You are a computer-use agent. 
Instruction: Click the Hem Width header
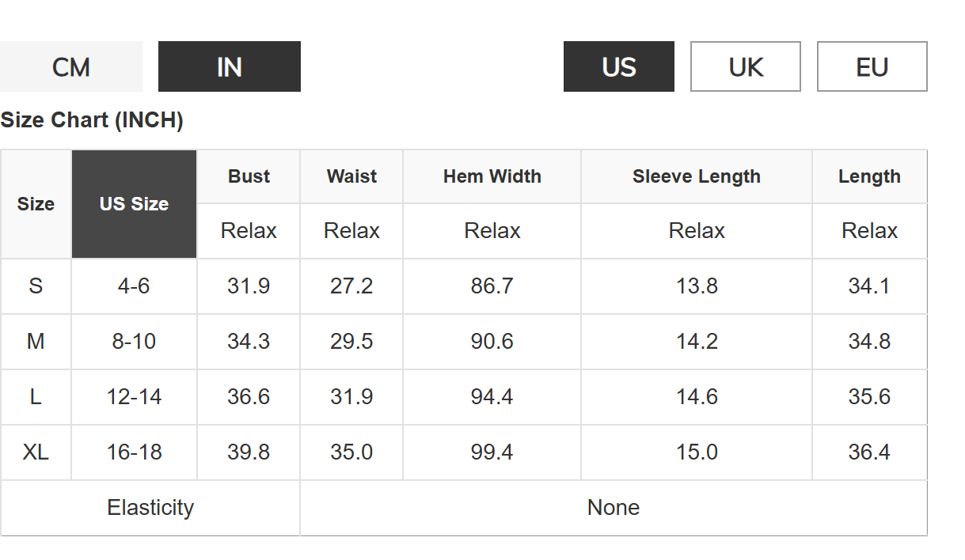click(492, 176)
